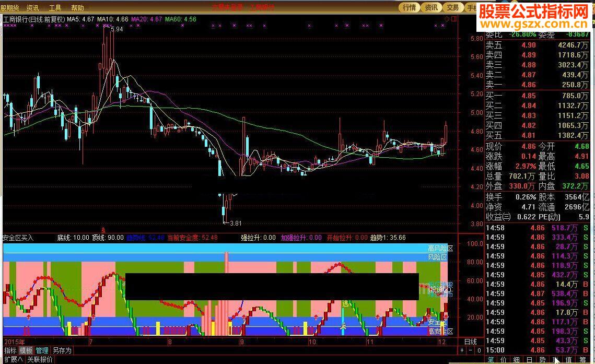Click the 最低 4.65 value
The height and width of the screenshot is (364, 595).
582,166
